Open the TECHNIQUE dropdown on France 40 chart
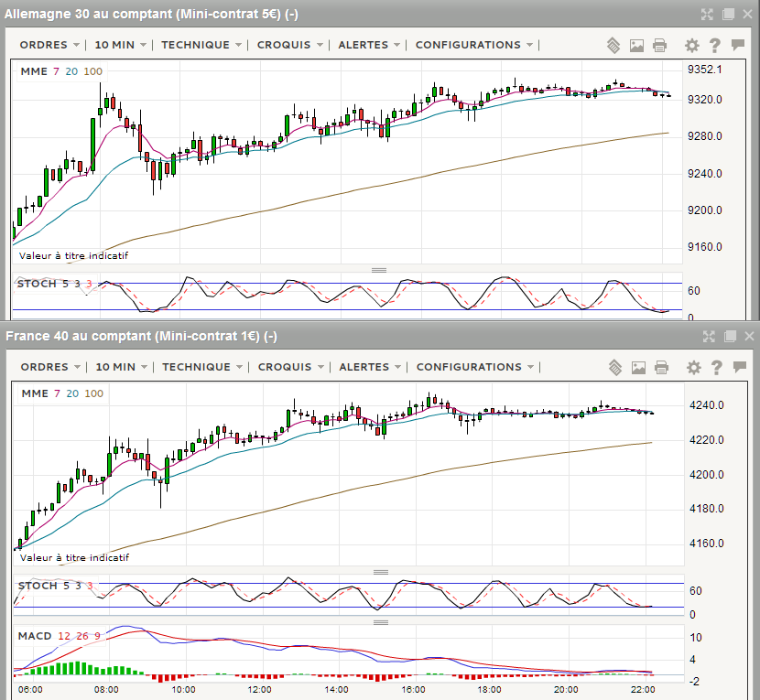The height and width of the screenshot is (700, 760). [x=201, y=367]
